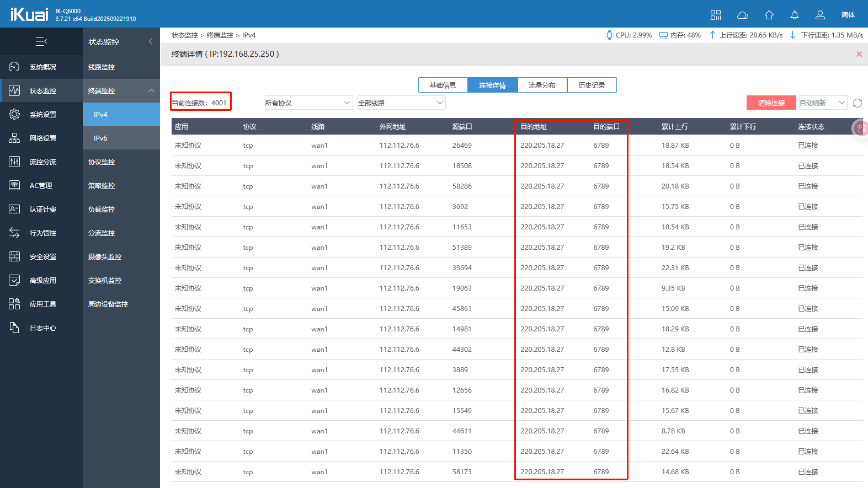Open the user account icon

pos(820,15)
